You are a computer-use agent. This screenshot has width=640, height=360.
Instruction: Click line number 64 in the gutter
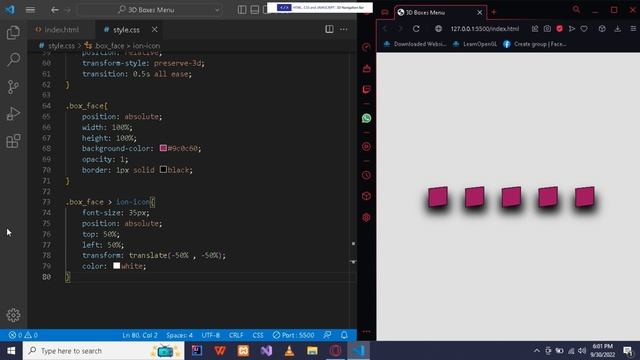47,106
